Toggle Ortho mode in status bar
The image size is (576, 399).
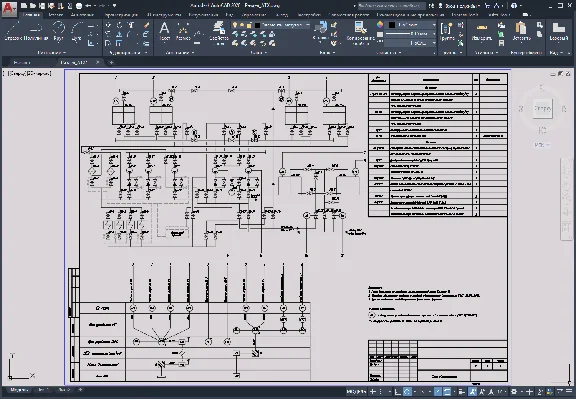pos(397,392)
